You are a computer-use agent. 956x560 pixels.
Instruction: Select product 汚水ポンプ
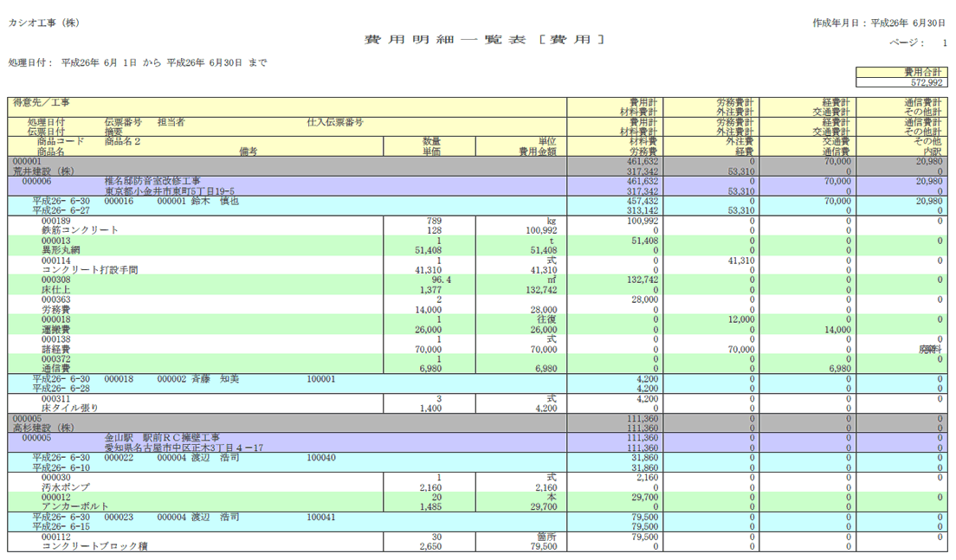[x=66, y=487]
